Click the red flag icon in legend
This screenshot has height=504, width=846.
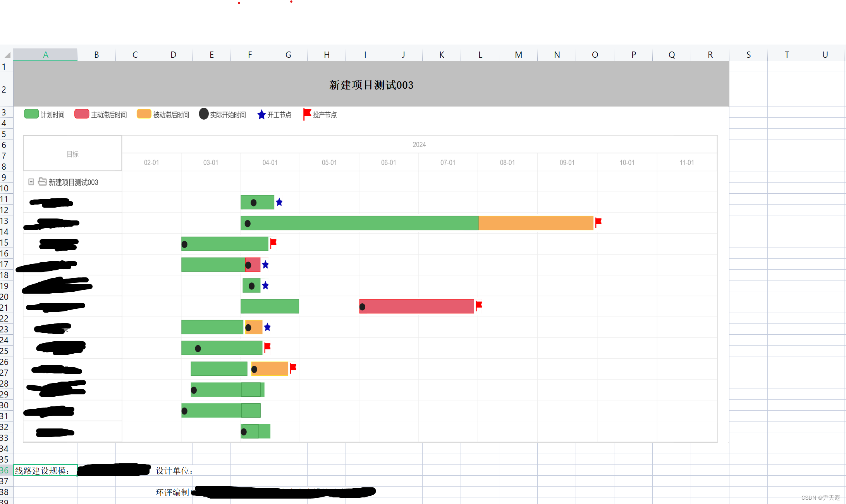(307, 114)
